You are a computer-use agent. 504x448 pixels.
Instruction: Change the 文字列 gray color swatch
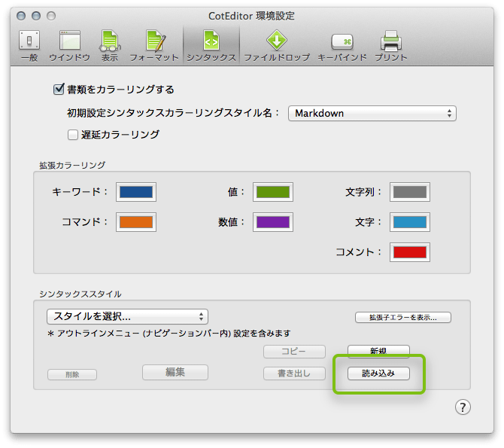pos(410,192)
